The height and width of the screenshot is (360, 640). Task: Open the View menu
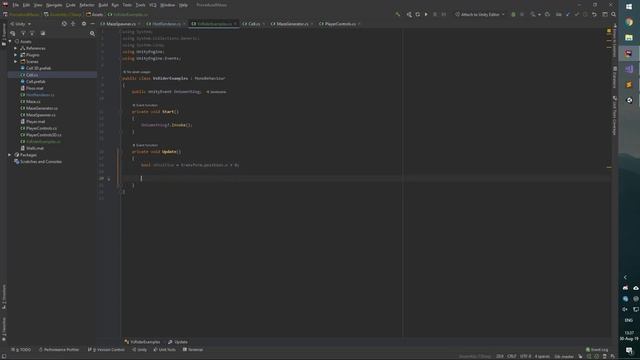[x=38, y=5]
